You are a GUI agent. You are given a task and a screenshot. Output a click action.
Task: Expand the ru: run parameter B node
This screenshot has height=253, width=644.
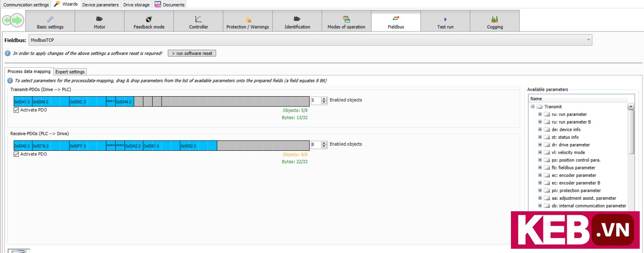pyautogui.click(x=540, y=122)
